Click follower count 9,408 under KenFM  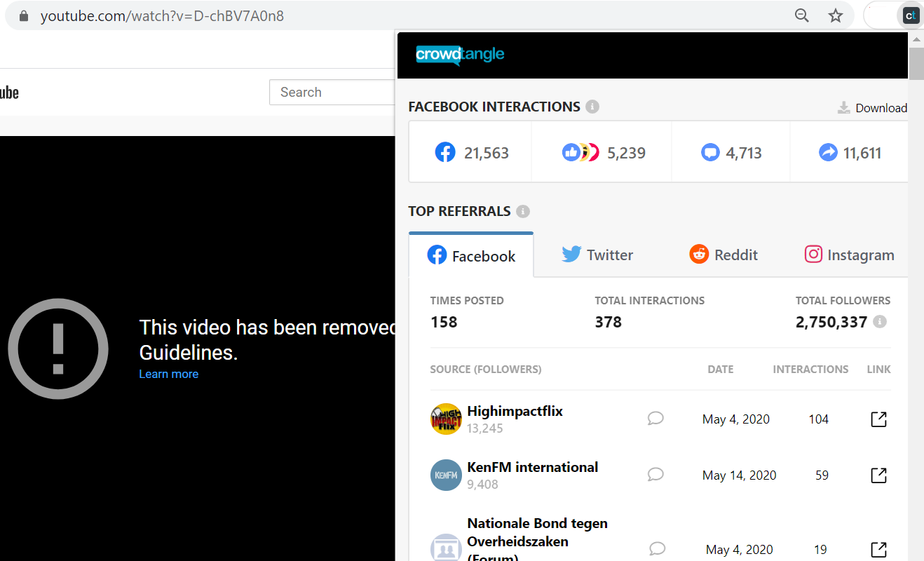click(x=482, y=484)
